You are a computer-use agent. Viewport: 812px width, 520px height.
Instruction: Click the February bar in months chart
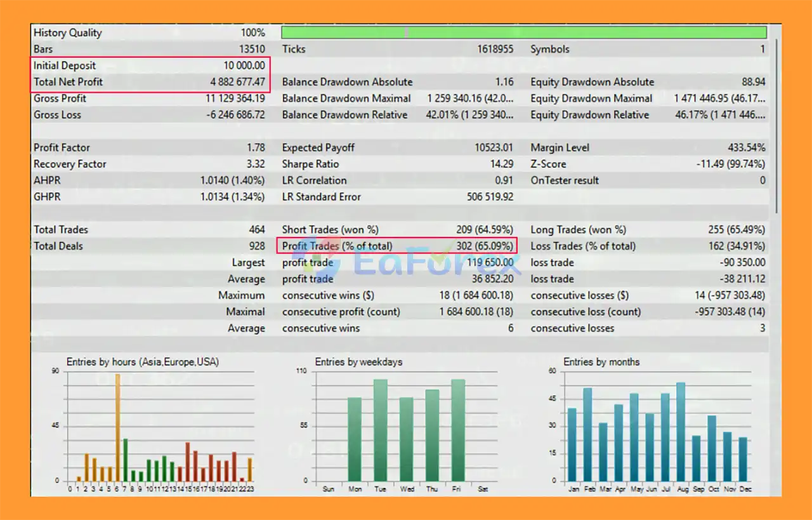click(587, 434)
